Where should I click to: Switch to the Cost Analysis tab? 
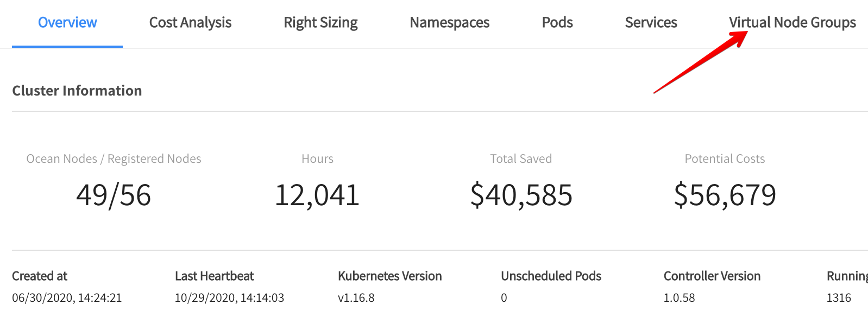point(190,23)
